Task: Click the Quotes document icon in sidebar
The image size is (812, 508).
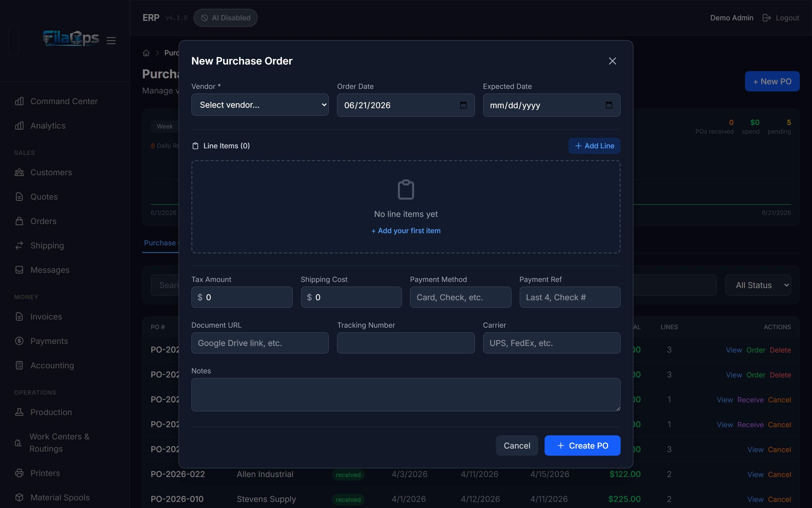Action: 19,197
